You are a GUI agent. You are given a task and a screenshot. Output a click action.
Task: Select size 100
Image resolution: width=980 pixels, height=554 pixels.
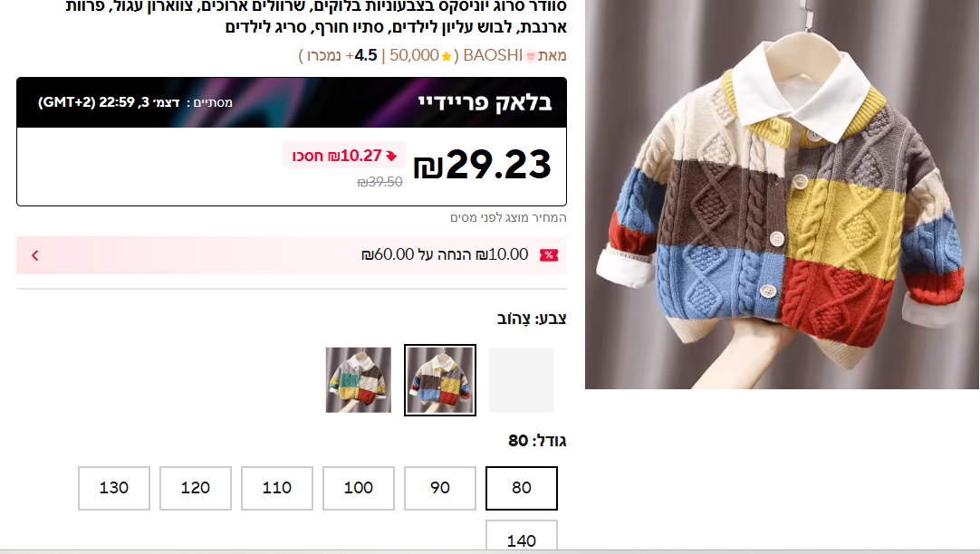point(358,488)
